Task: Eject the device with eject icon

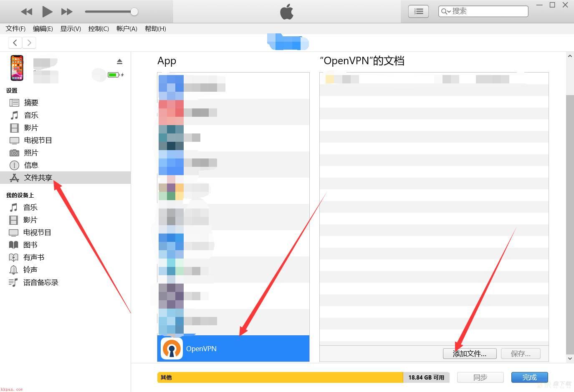Action: (x=120, y=62)
